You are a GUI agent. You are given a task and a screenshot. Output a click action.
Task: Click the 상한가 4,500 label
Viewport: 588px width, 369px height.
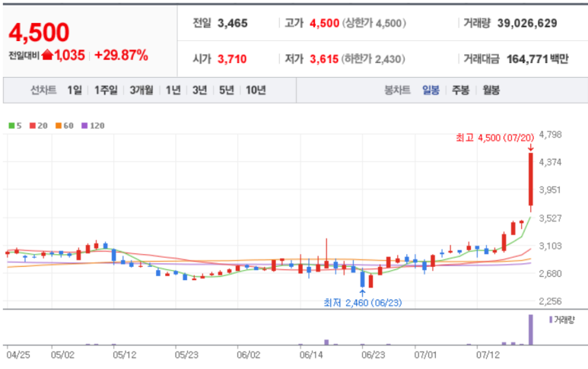374,24
